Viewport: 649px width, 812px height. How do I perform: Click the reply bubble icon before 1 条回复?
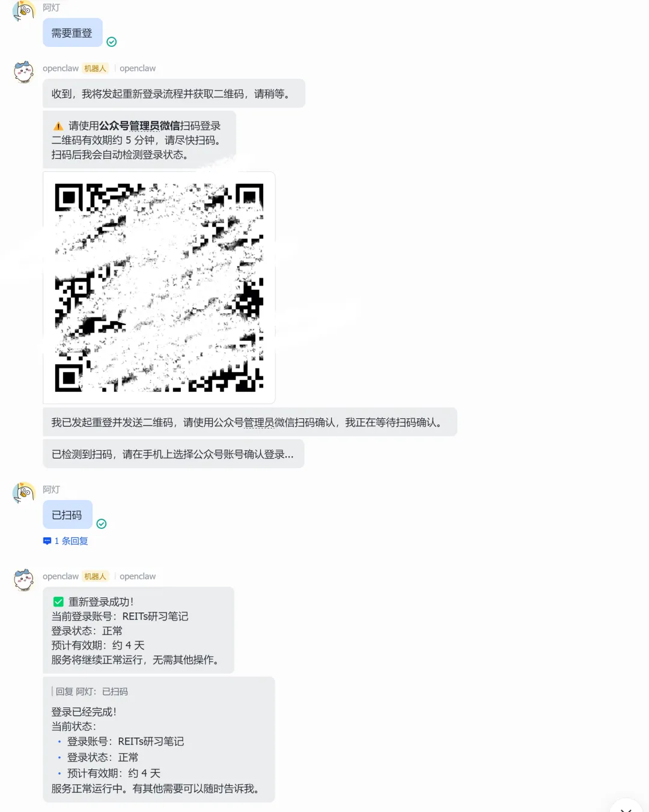47,541
